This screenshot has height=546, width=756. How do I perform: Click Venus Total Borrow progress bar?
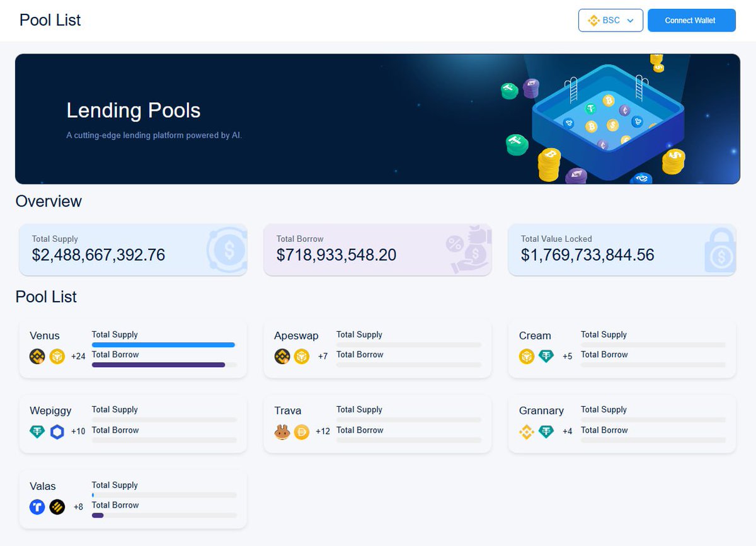click(164, 365)
